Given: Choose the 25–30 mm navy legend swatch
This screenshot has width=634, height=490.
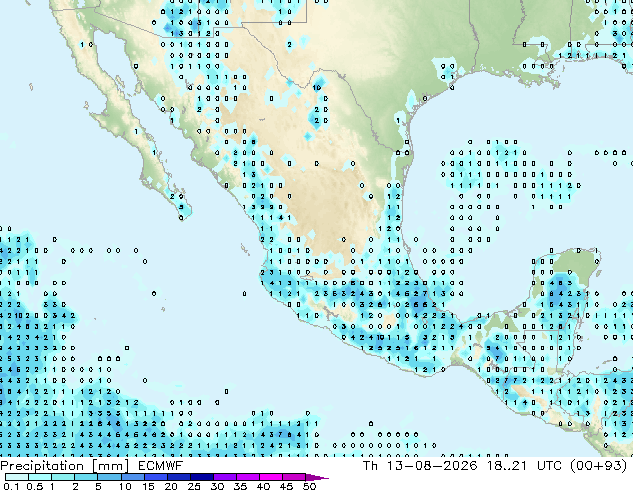Looking at the screenshot, I should click(x=202, y=477).
